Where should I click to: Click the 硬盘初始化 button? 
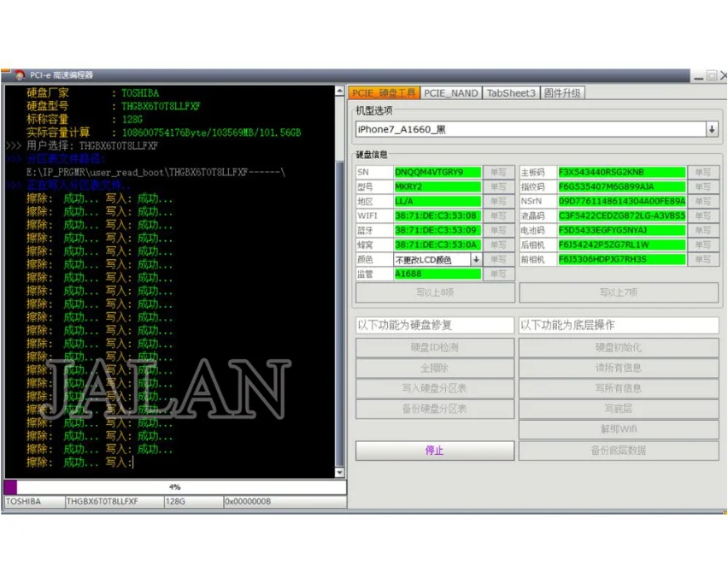coord(619,347)
